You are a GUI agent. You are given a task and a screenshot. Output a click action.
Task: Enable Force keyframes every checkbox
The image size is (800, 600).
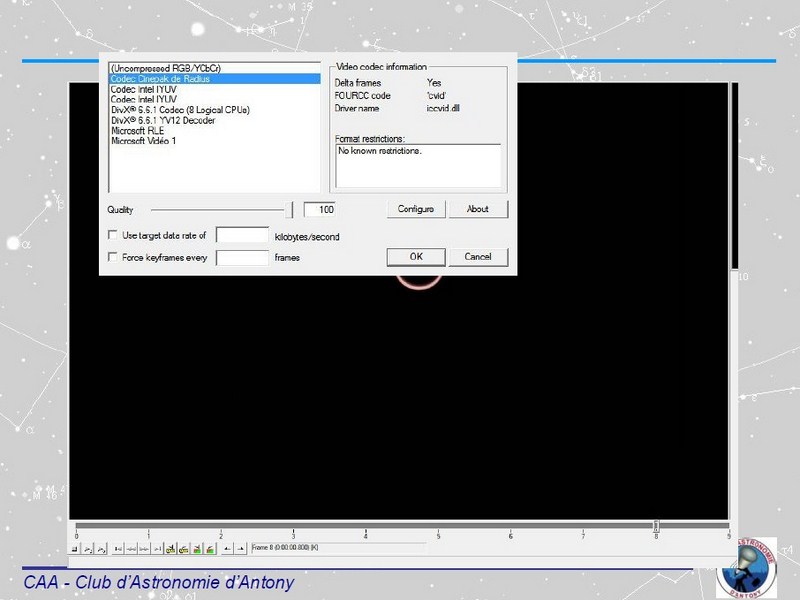click(113, 258)
